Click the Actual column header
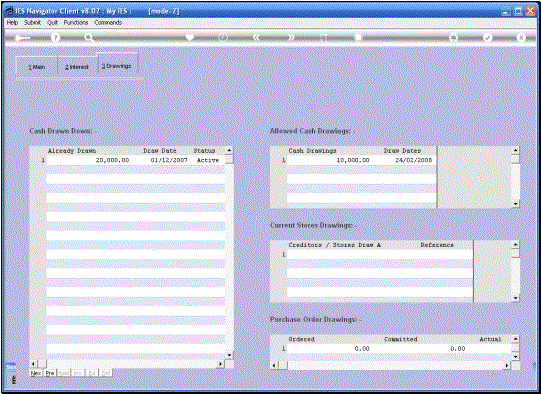Screen dimensions: 541x394 pos(490,339)
